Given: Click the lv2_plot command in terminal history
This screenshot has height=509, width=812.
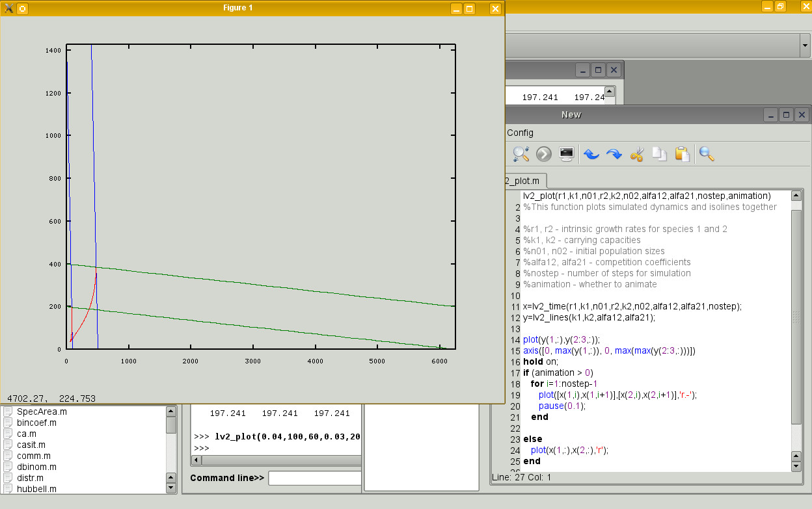Looking at the screenshot, I should pos(288,437).
